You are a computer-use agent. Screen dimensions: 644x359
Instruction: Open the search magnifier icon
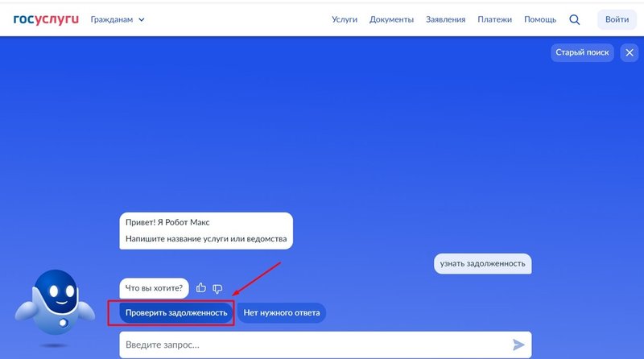[575, 19]
